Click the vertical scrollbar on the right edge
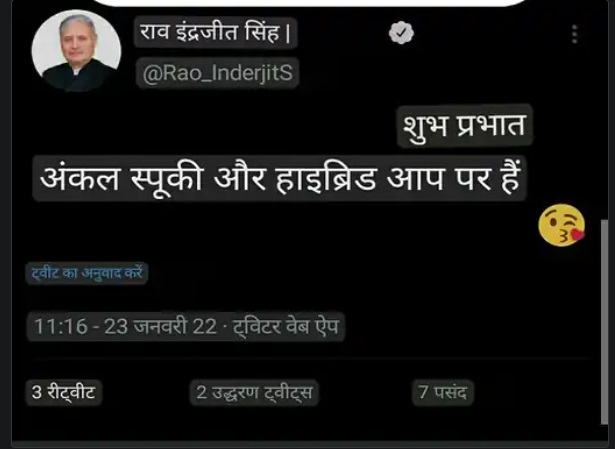Image resolution: width=615 pixels, height=449 pixels. point(604,322)
